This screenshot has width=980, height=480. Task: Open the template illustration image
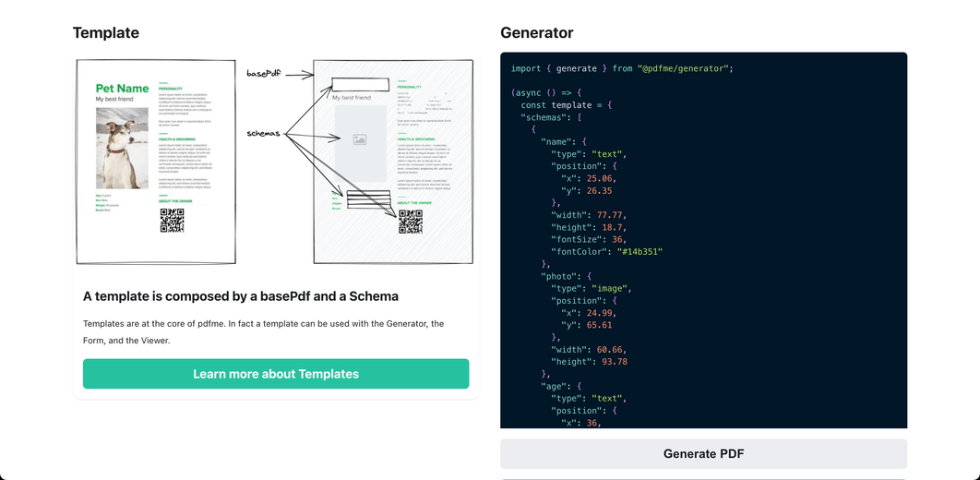coord(276,162)
